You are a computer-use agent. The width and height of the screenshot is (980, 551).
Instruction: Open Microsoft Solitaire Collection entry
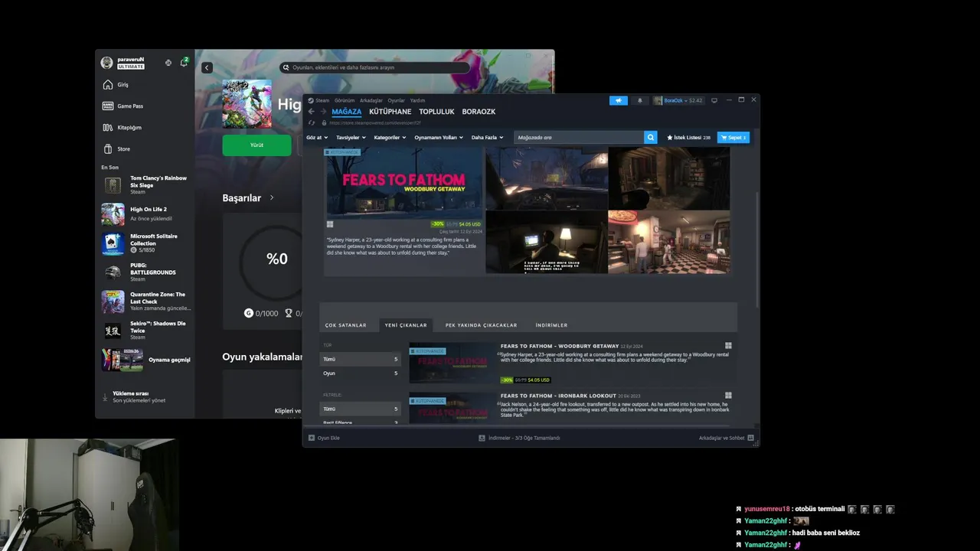(x=145, y=243)
